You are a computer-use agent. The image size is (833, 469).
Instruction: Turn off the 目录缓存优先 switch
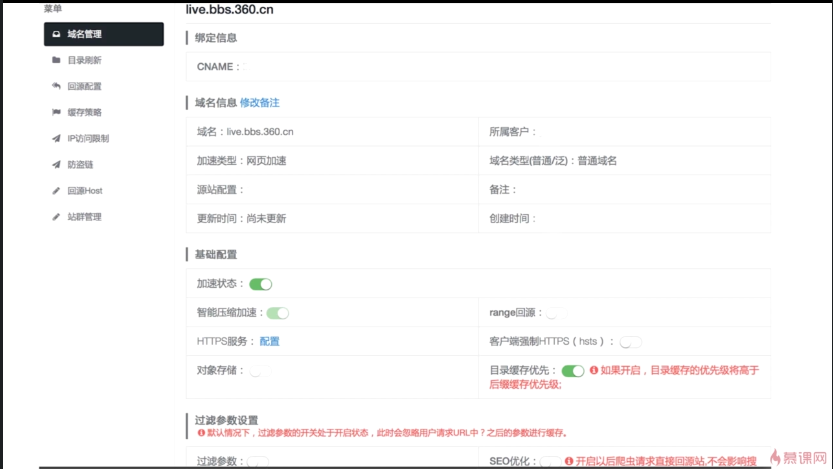[573, 371]
